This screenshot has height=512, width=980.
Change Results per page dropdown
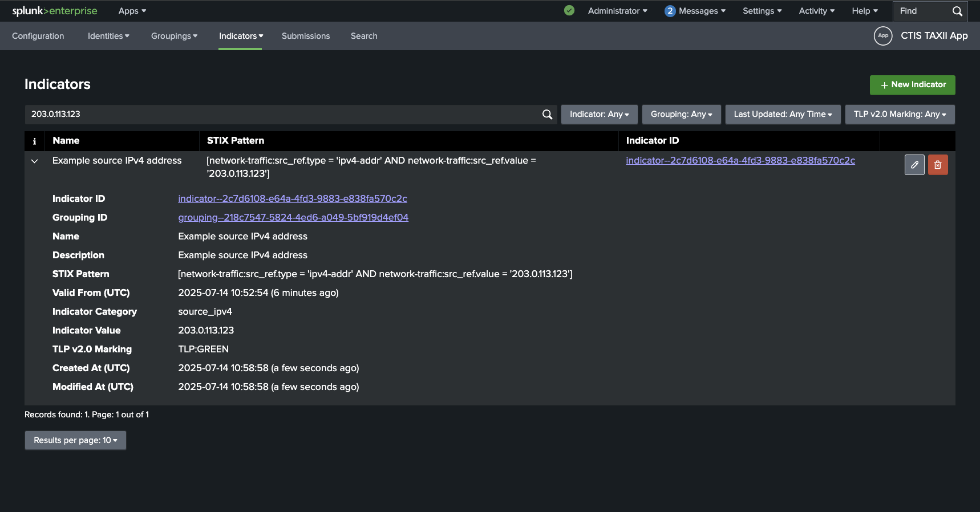(75, 440)
